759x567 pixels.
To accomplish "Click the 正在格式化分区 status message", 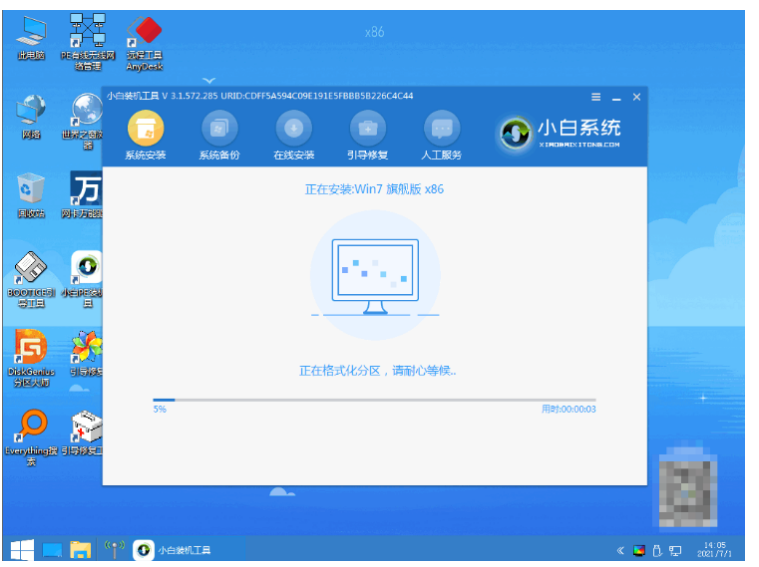I will 378,371.
